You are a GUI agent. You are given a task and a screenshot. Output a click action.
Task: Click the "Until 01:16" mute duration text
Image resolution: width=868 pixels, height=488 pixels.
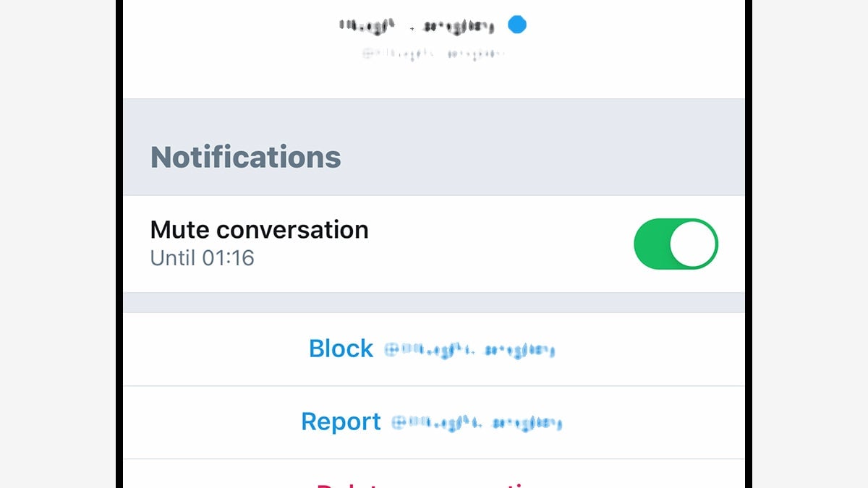[x=202, y=258]
